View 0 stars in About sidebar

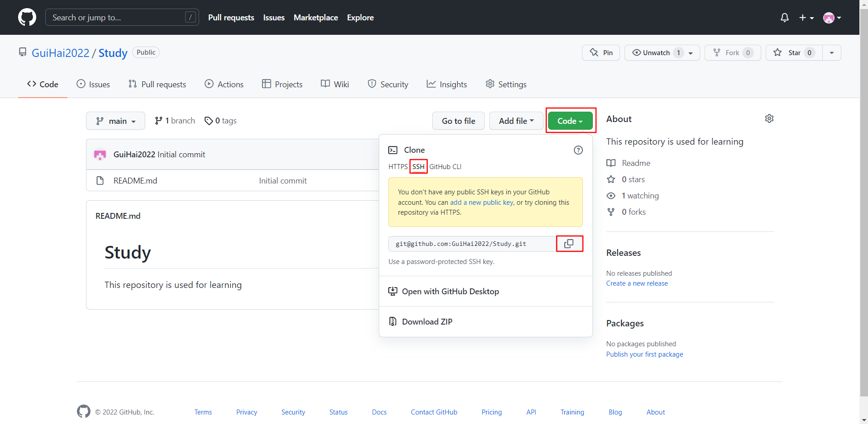626,179
